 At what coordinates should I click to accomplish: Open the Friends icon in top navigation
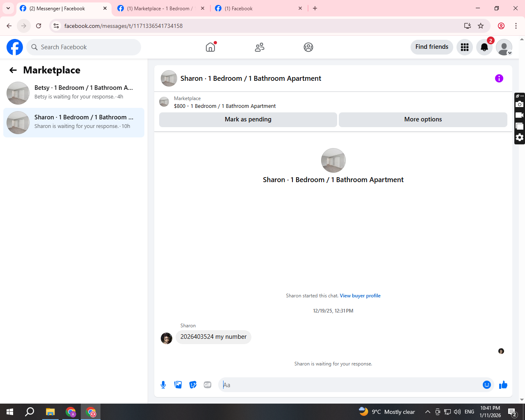260,47
